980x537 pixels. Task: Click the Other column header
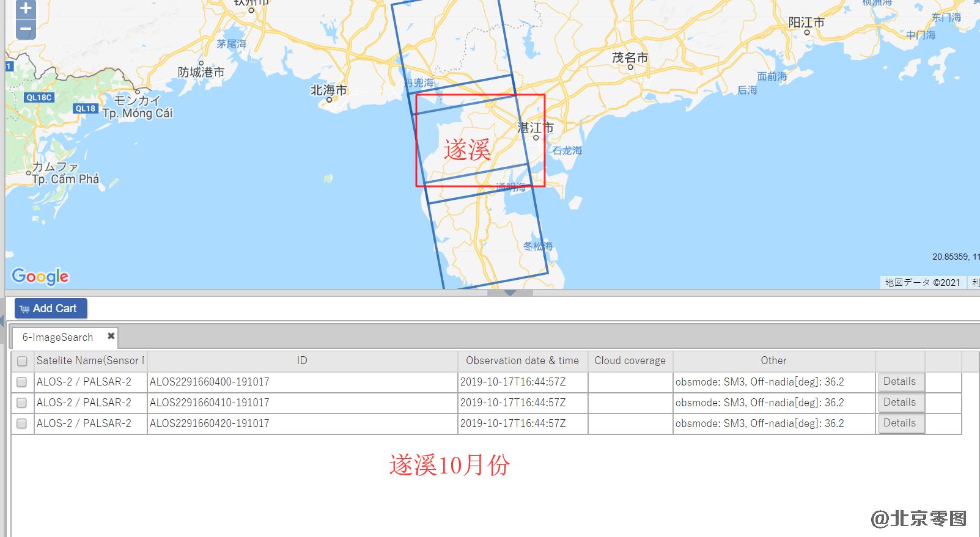click(773, 361)
